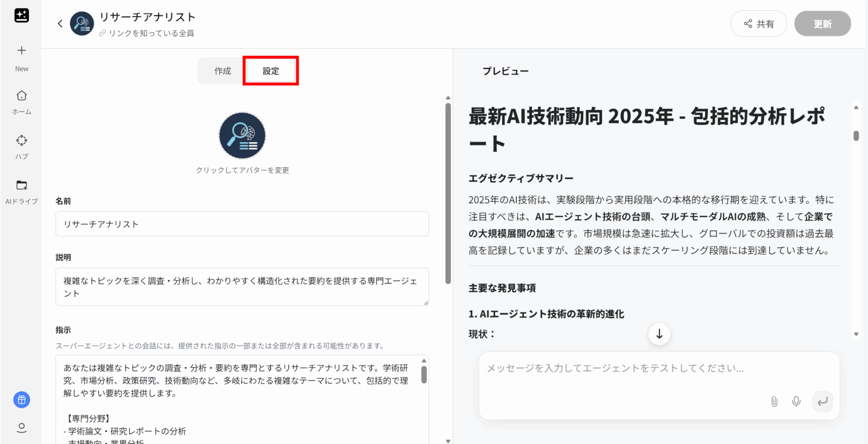
Task: Click the 名前 name input field
Action: click(x=242, y=224)
